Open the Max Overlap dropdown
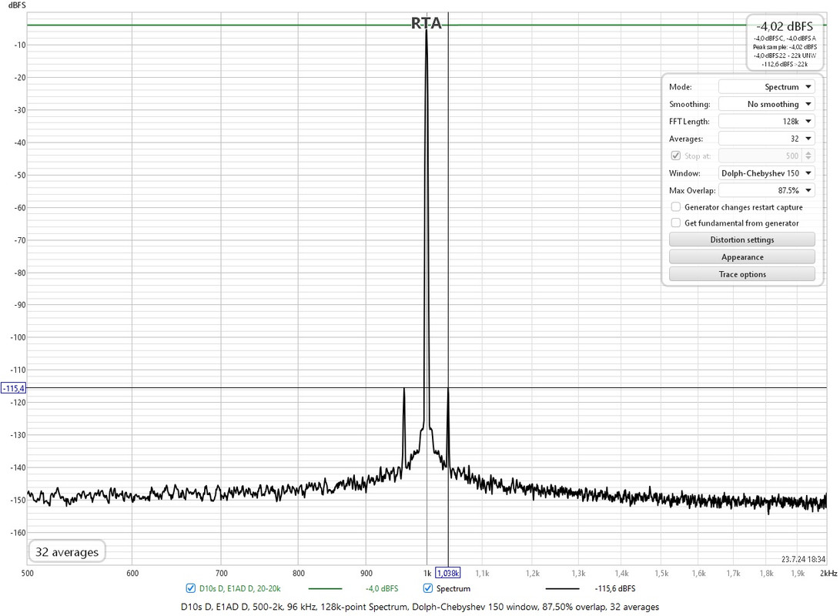This screenshot has height=616, width=840. click(766, 190)
